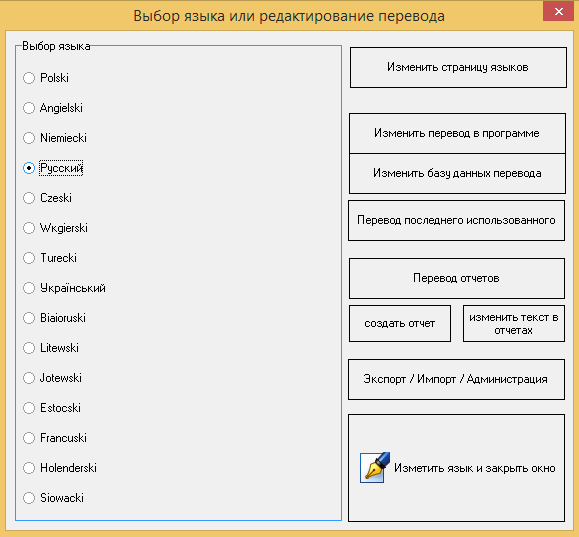Click Изменить базу данных перевода

457,173
